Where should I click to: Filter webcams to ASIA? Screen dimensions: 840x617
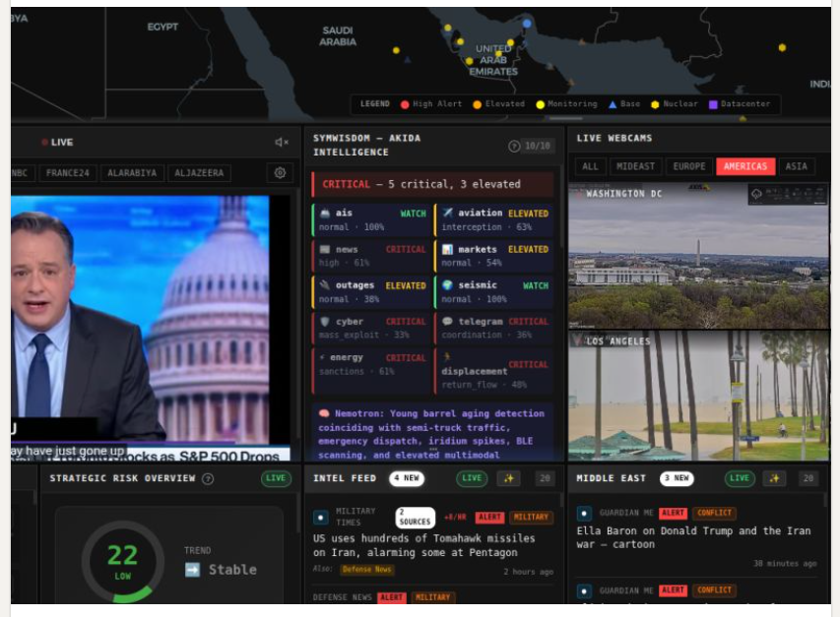(796, 166)
